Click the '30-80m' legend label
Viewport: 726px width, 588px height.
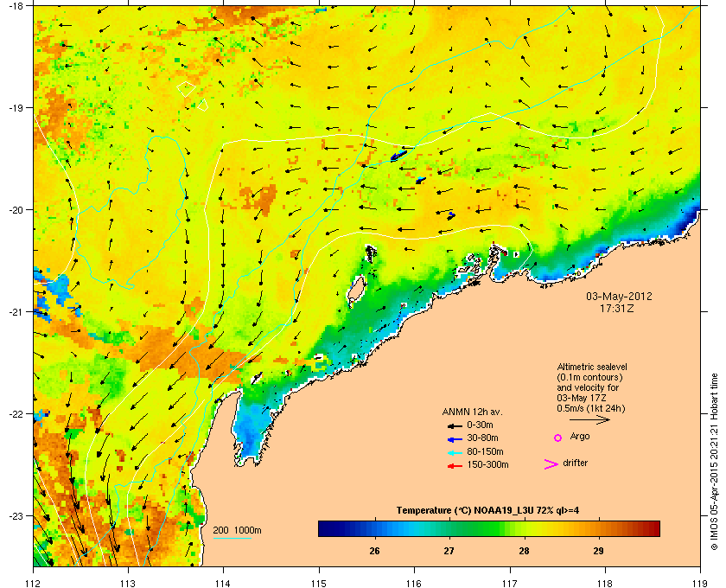pyautogui.click(x=482, y=438)
